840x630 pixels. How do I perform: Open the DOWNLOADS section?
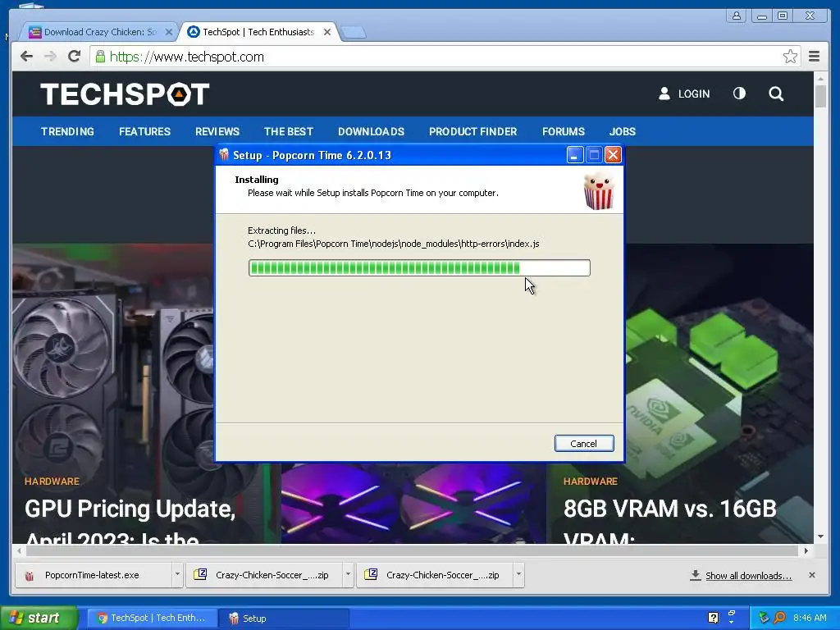pos(371,131)
